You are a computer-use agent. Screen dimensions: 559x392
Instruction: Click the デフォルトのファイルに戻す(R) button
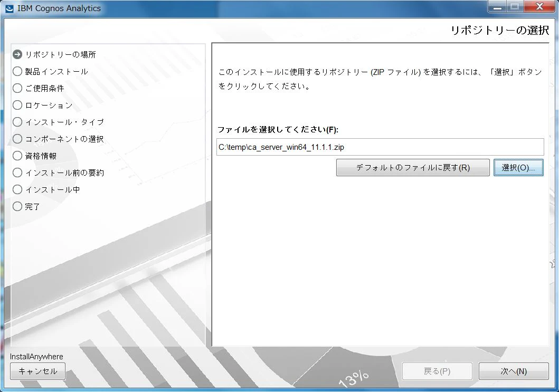point(413,167)
